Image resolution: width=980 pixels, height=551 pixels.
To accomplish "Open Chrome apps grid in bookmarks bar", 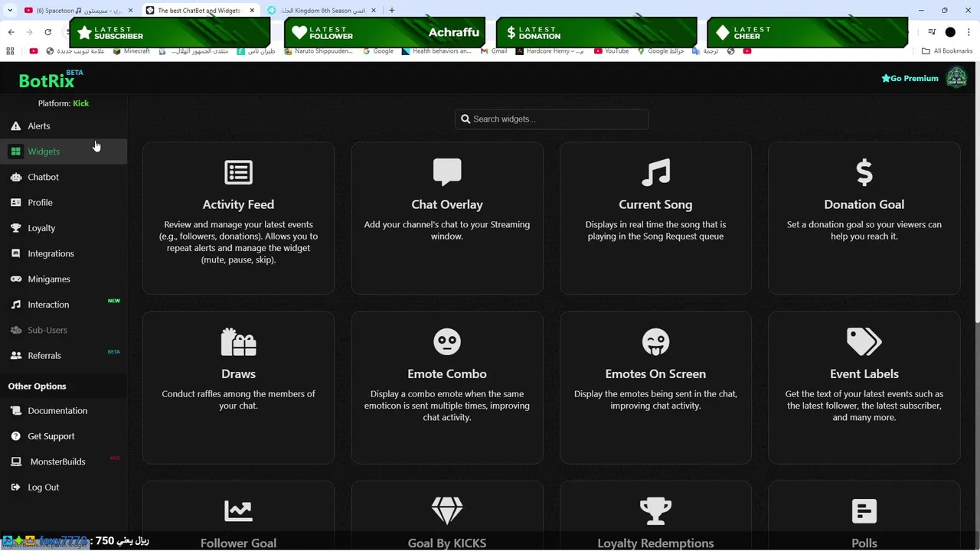I will tap(10, 51).
